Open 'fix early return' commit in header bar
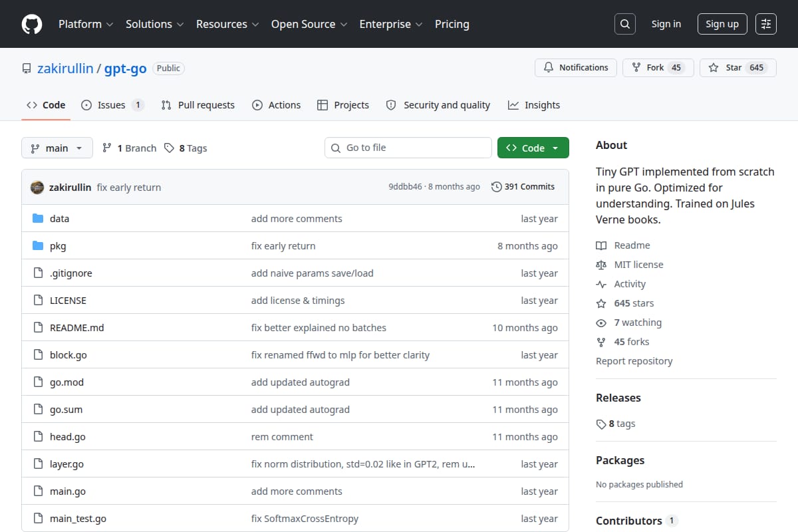798x532 pixels. point(129,188)
